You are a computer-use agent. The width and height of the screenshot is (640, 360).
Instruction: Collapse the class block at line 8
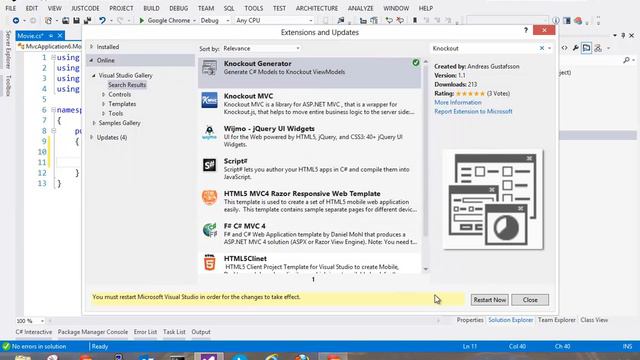(53, 131)
